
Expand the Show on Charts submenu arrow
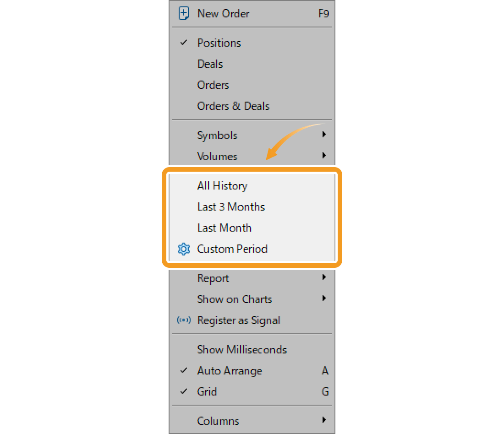[324, 298]
